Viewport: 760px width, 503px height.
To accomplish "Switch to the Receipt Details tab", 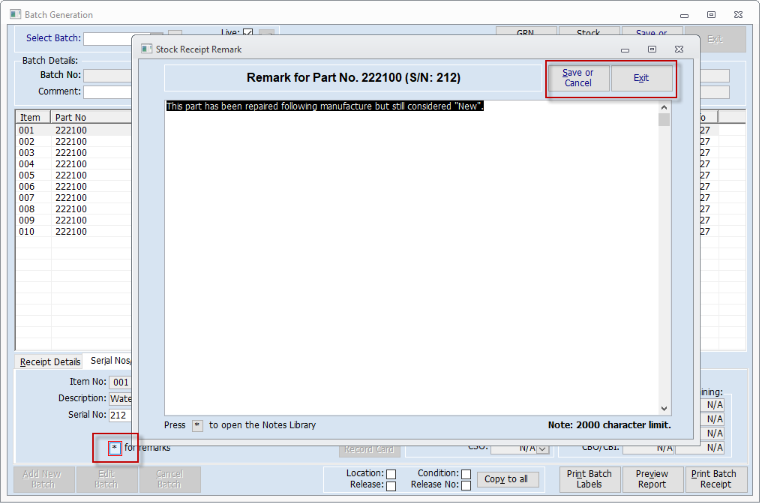I will 50,362.
